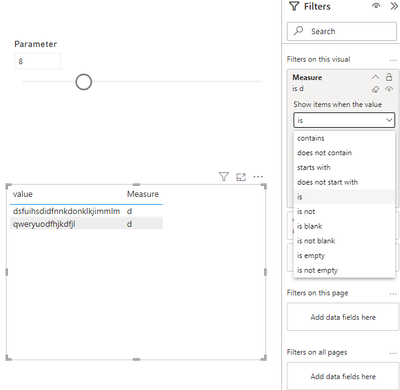Click 'Add data fields here' under page filters
Image resolution: width=400 pixels, height=390 pixels.
pos(343,317)
